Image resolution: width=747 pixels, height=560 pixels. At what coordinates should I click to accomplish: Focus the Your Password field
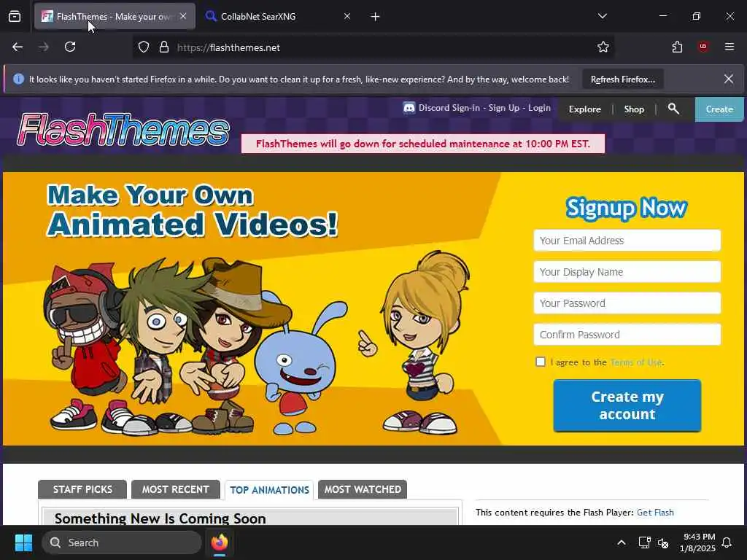[x=627, y=303]
